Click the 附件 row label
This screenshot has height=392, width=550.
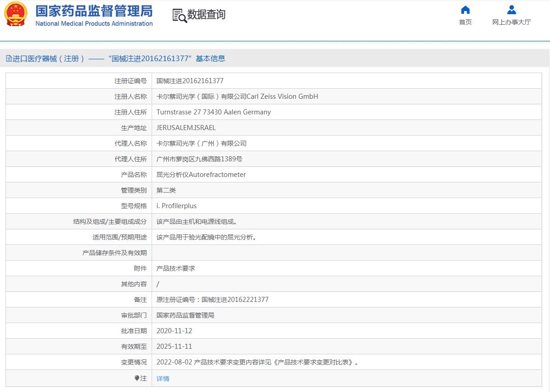(x=140, y=268)
